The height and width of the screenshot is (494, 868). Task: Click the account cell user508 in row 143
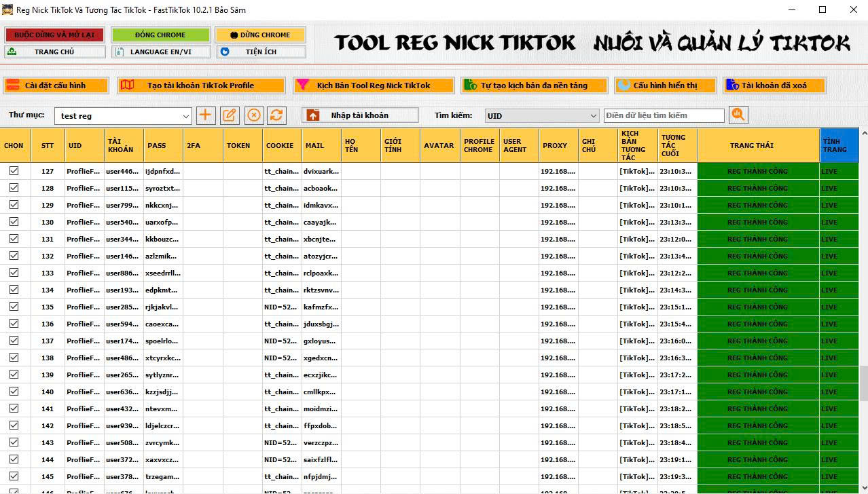(x=123, y=442)
